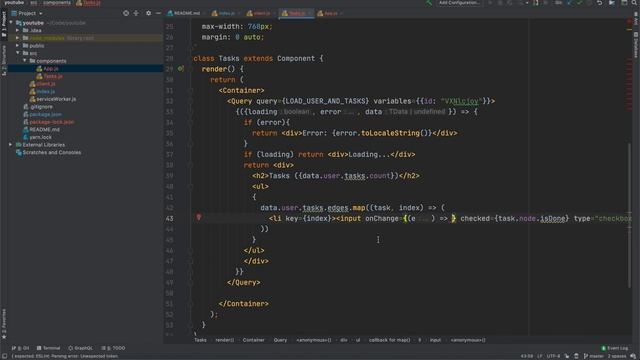Expand the node_modules folder
The image size is (640, 360).
18,38
